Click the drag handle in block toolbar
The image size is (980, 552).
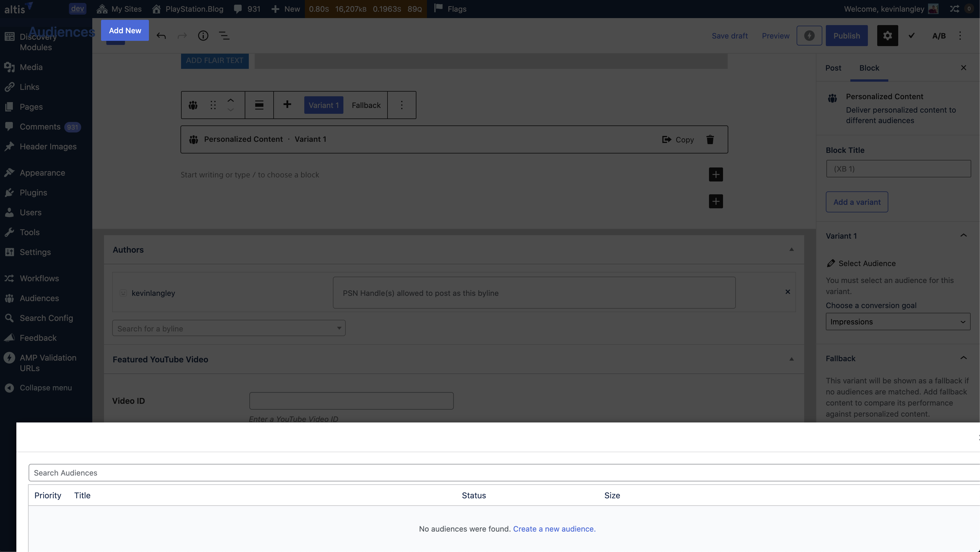coord(213,105)
